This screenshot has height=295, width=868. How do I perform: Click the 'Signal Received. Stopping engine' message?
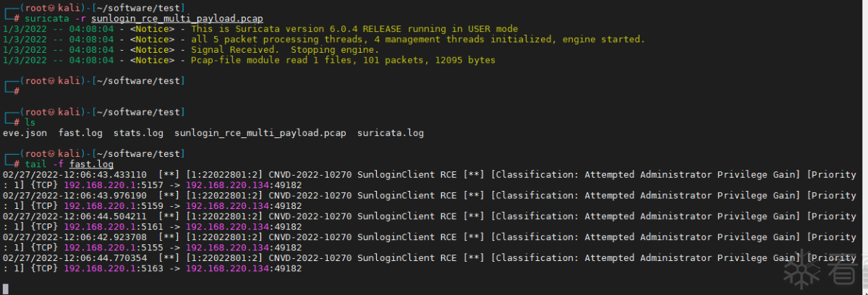(284, 50)
